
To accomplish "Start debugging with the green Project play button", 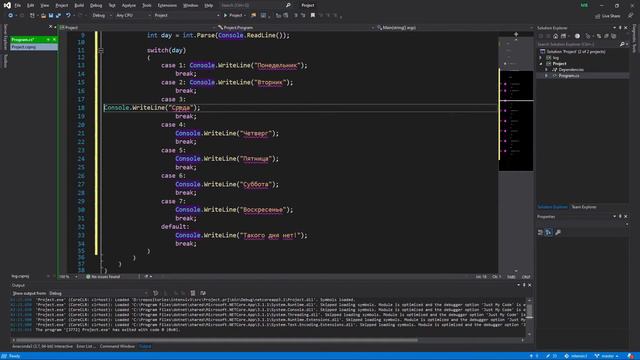I will point(234,16).
